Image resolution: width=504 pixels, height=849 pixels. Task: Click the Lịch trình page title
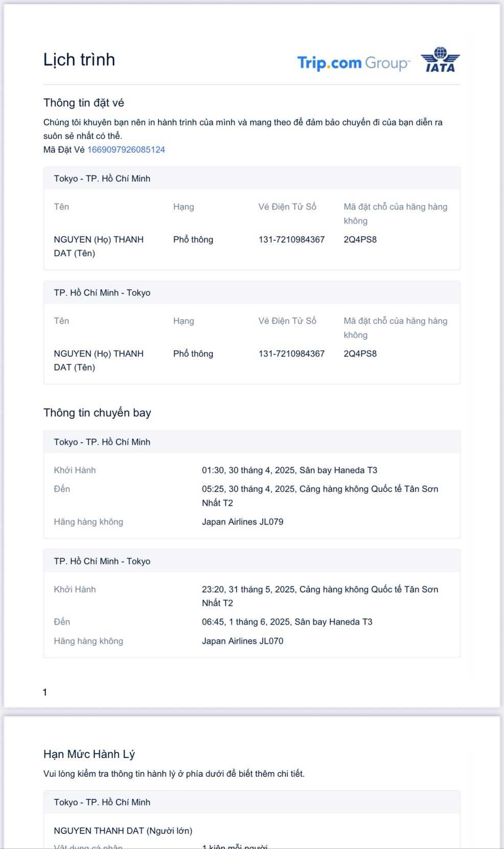(79, 60)
